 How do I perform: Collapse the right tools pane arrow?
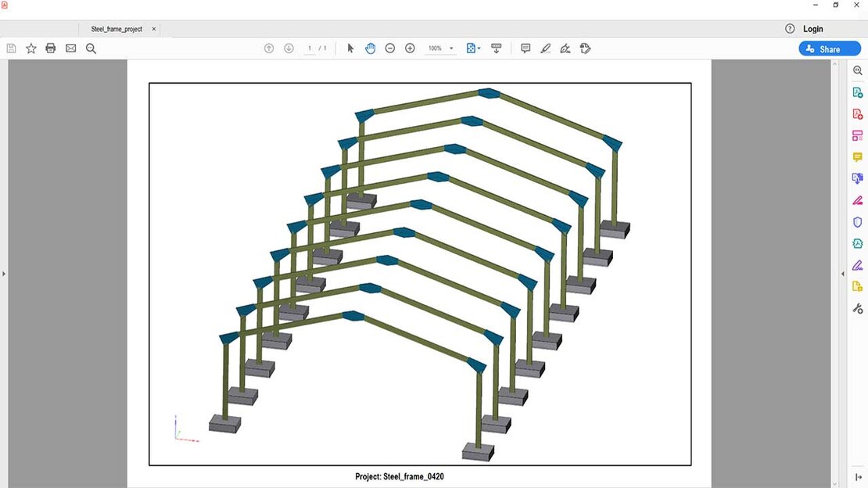click(843, 274)
